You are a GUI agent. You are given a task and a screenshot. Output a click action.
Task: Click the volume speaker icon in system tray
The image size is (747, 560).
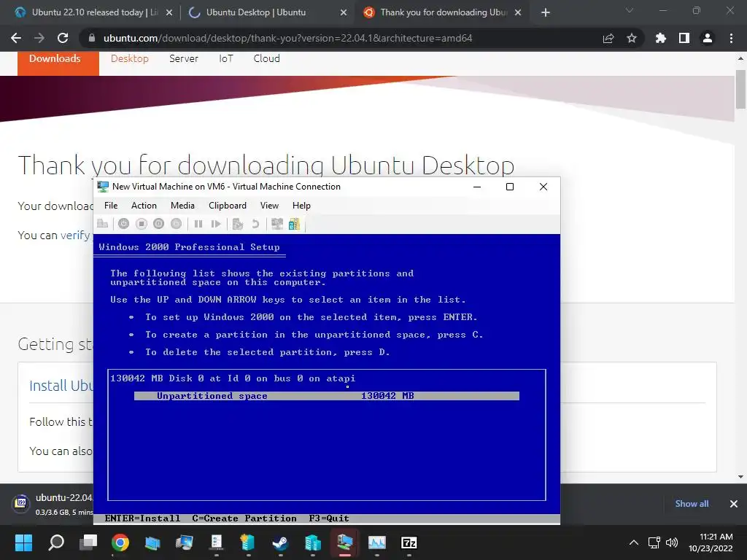tap(672, 542)
